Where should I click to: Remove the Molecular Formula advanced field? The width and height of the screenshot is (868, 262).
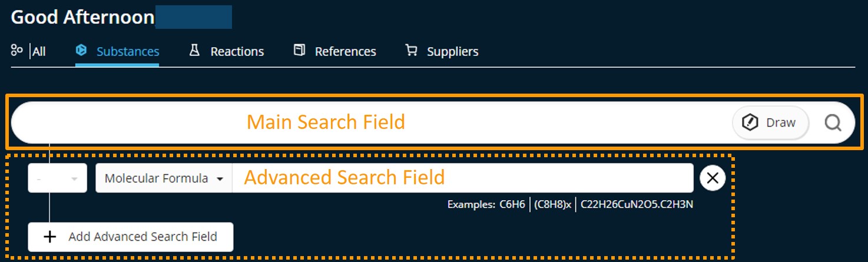[712, 178]
